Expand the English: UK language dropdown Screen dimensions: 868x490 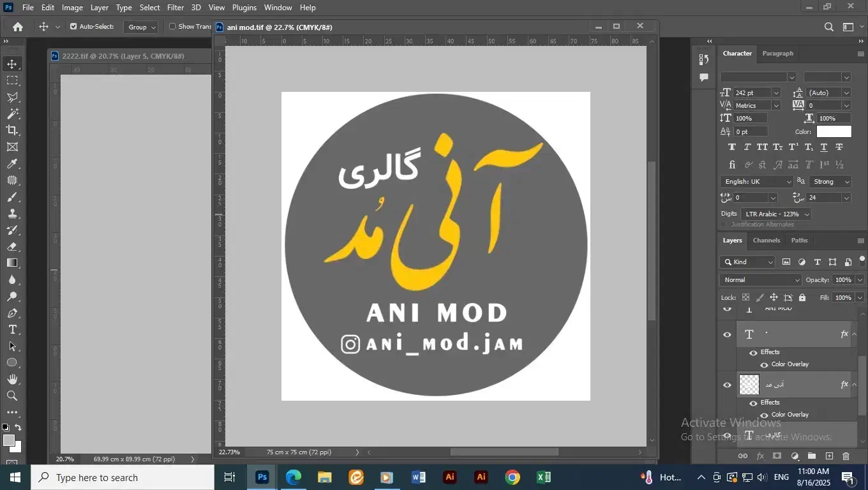pos(757,182)
